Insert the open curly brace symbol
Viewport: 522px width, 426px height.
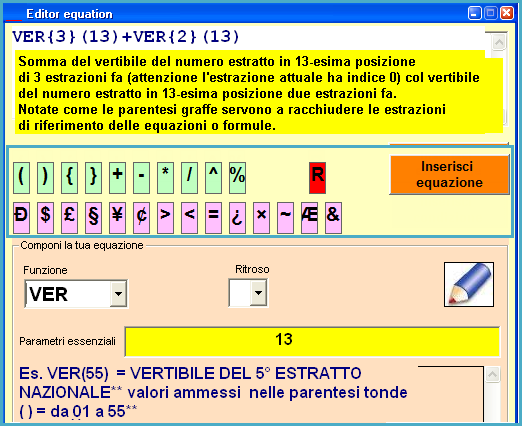(69, 178)
